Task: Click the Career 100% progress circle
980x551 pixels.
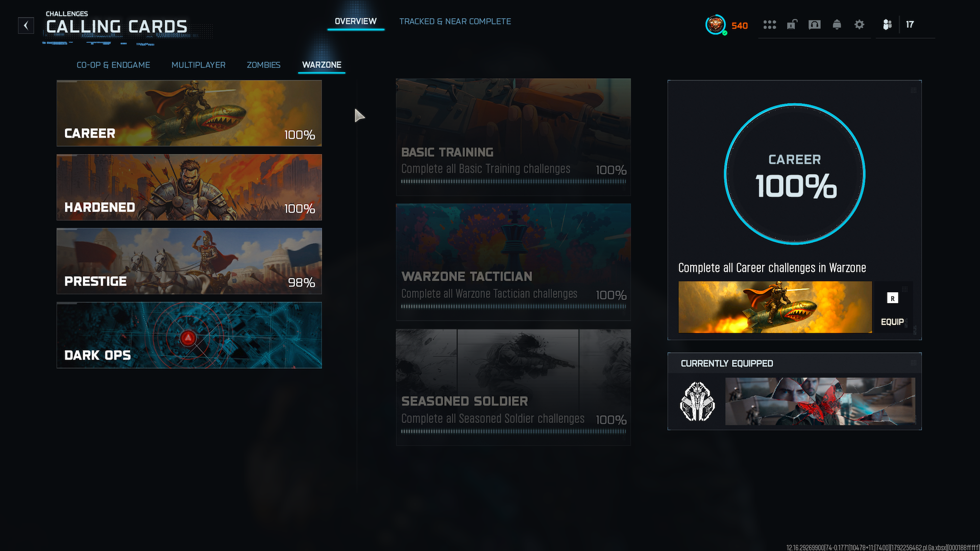Action: 795,174
